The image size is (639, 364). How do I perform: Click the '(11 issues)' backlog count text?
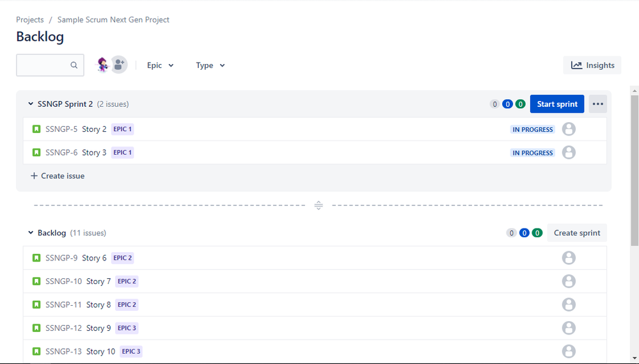point(88,233)
